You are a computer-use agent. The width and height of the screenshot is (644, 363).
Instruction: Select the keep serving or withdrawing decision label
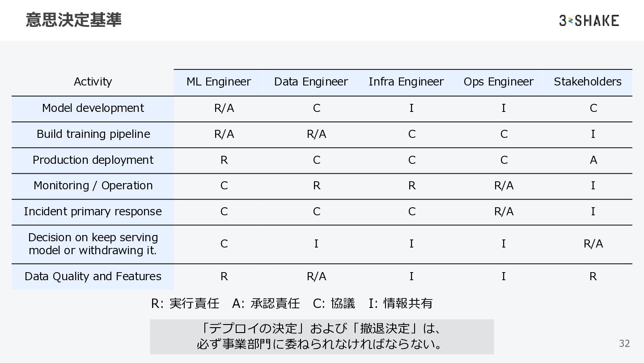click(x=93, y=244)
